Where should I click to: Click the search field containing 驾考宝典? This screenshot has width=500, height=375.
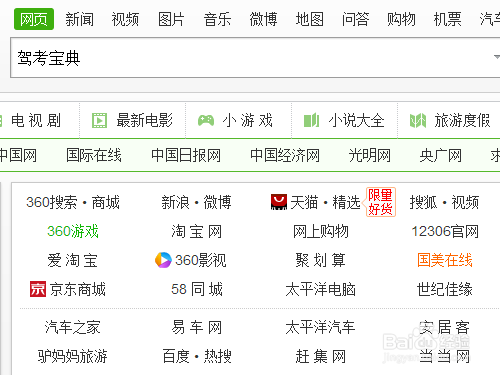(255, 58)
